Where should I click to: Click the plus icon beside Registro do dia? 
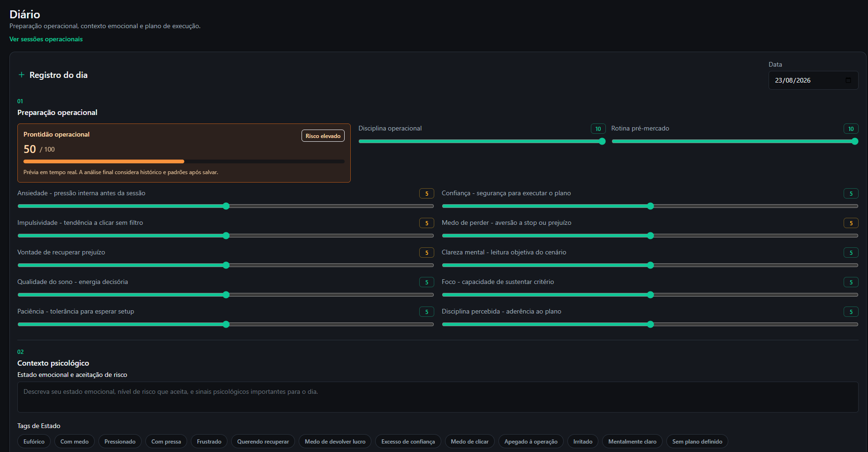point(21,75)
